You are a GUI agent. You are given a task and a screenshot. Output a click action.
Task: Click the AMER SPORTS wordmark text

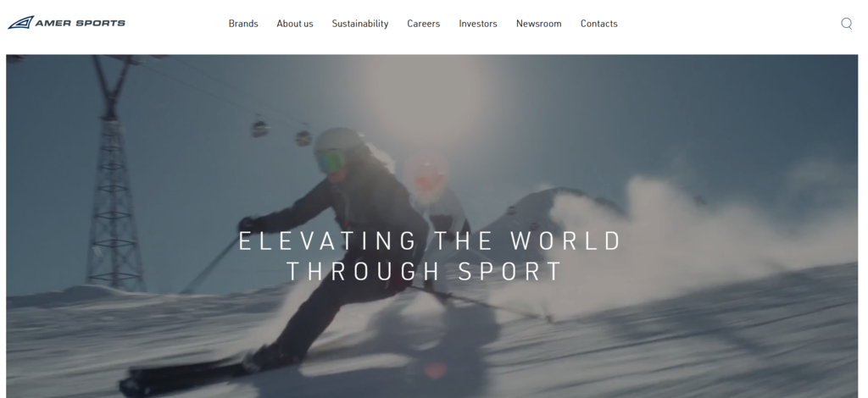click(x=81, y=23)
